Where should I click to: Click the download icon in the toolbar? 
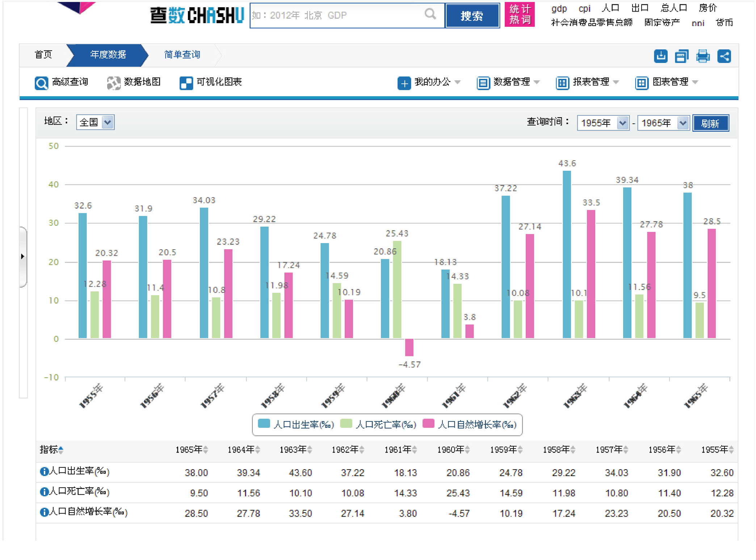660,56
